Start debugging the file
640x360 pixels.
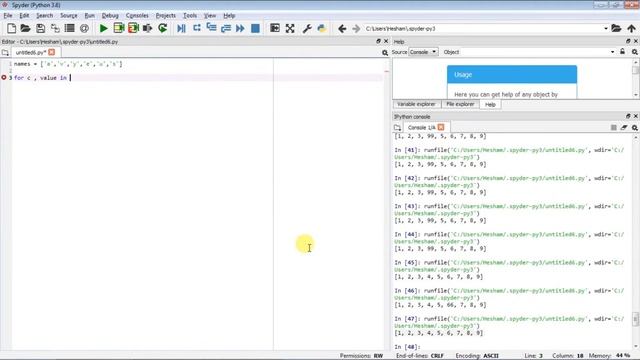pos(181,28)
